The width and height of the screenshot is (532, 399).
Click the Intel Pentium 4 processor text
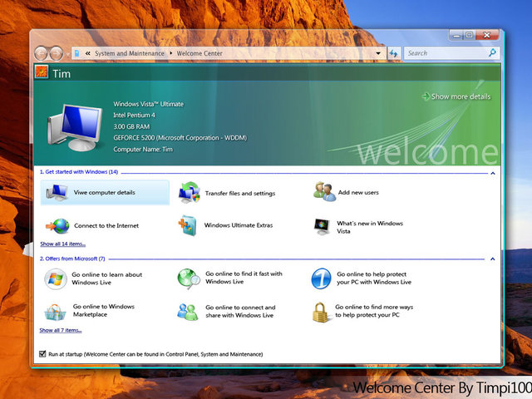point(134,116)
